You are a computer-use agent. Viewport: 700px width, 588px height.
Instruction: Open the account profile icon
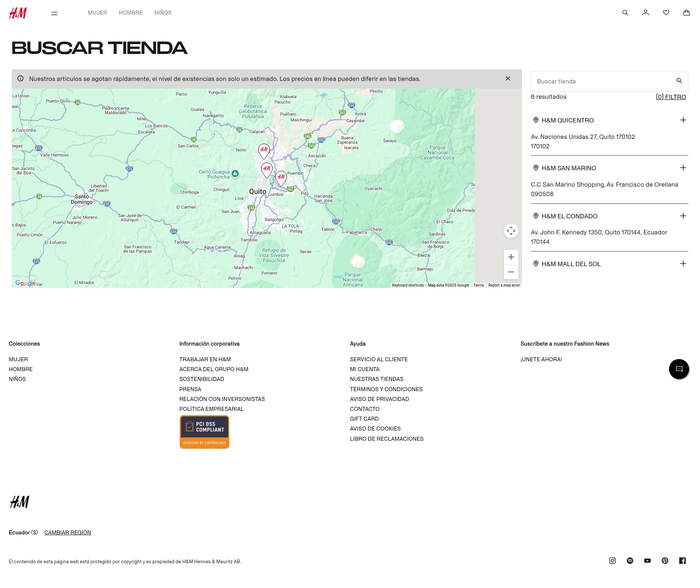(646, 13)
